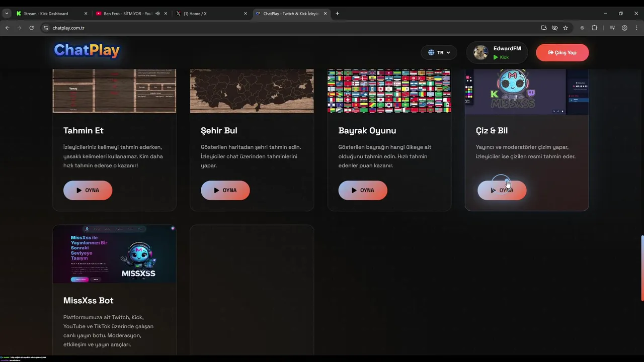Start Tahmin Et with OYNA button
The image size is (644, 362).
tap(88, 190)
